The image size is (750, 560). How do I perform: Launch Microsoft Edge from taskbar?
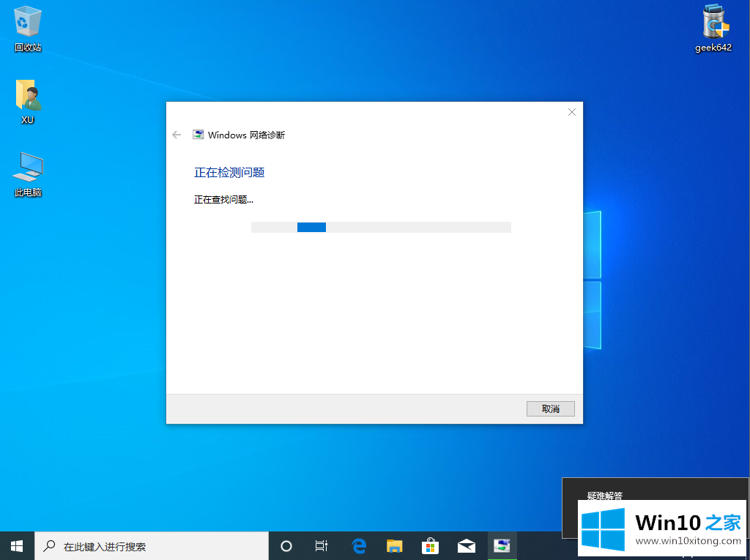coord(359,545)
